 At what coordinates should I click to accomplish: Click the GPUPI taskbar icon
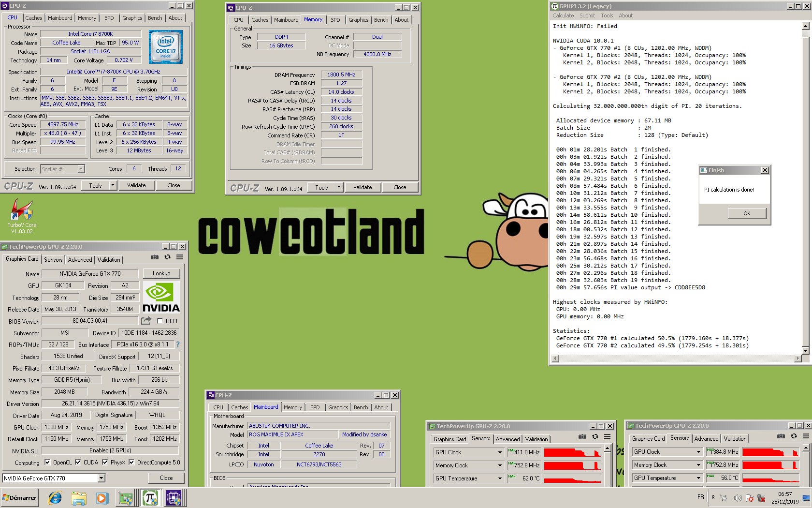150,498
